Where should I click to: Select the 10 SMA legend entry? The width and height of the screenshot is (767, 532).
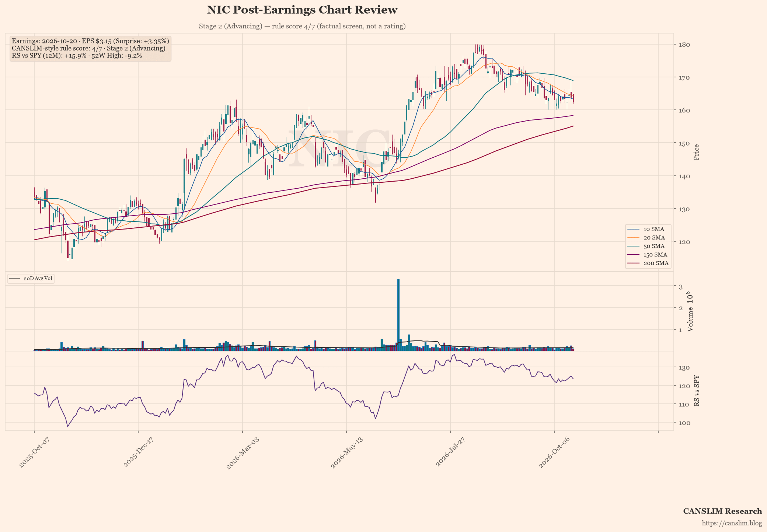pos(648,229)
